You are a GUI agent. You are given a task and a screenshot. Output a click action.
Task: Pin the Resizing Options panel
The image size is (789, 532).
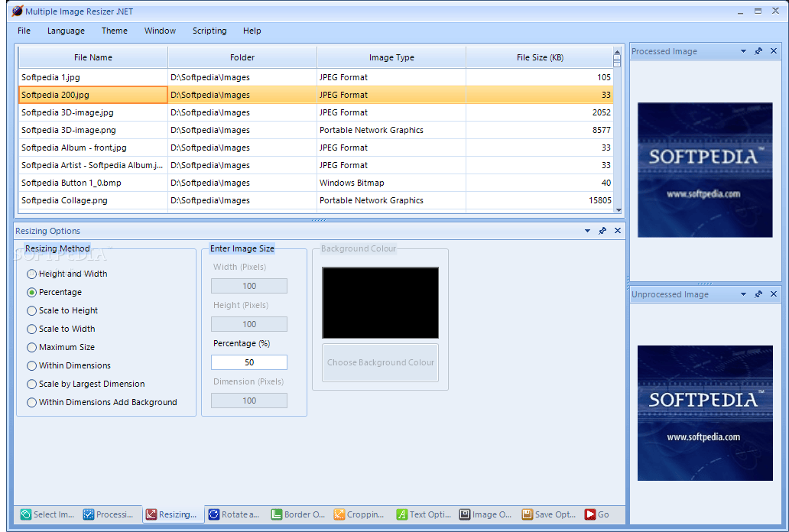[x=602, y=231]
